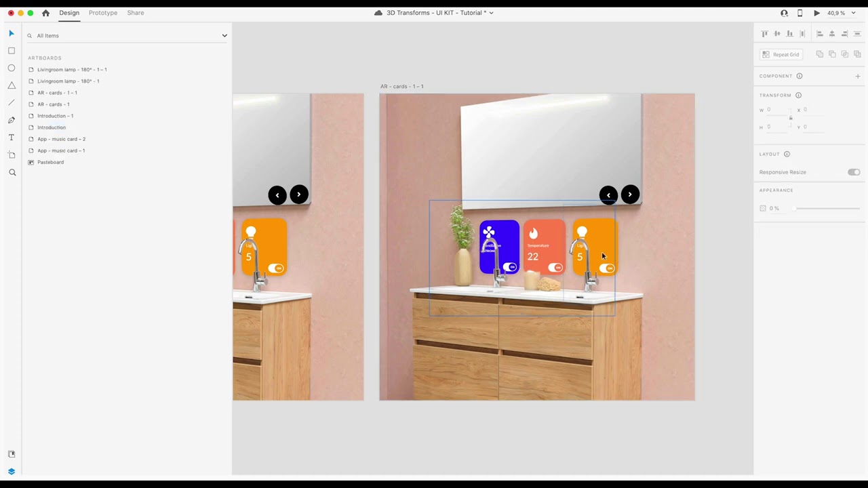Select the Ellipse tool
The height and width of the screenshot is (488, 868).
click(11, 68)
